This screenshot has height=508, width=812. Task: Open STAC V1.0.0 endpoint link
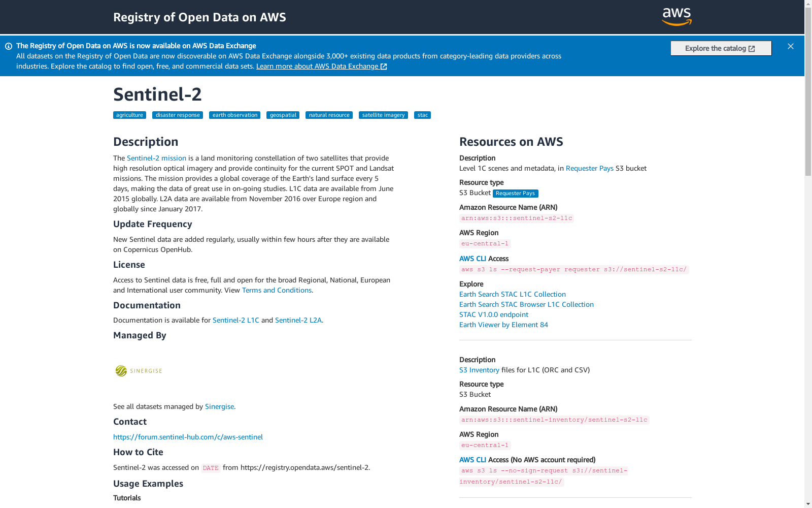coord(493,314)
